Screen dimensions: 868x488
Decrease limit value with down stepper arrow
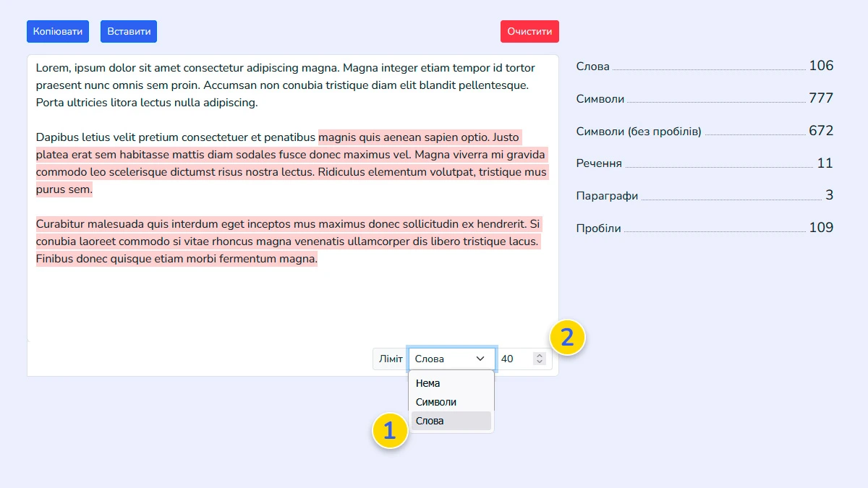pos(539,362)
